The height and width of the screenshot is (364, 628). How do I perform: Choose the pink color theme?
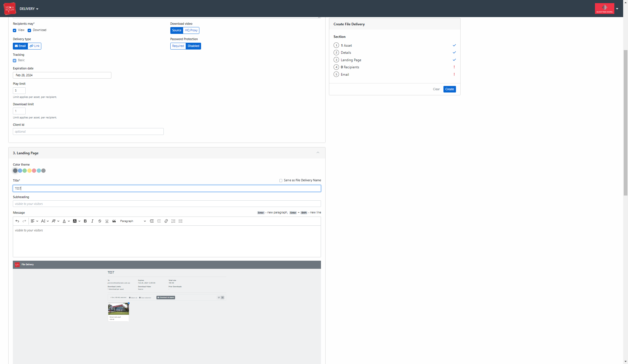[x=34, y=171]
